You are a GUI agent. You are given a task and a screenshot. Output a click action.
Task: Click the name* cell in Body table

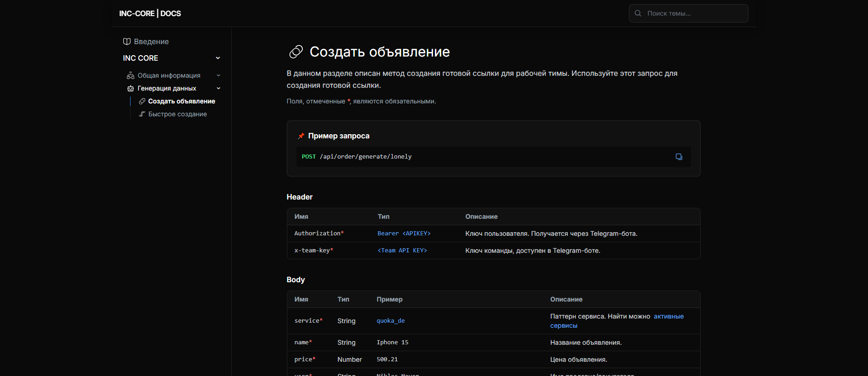(303, 342)
